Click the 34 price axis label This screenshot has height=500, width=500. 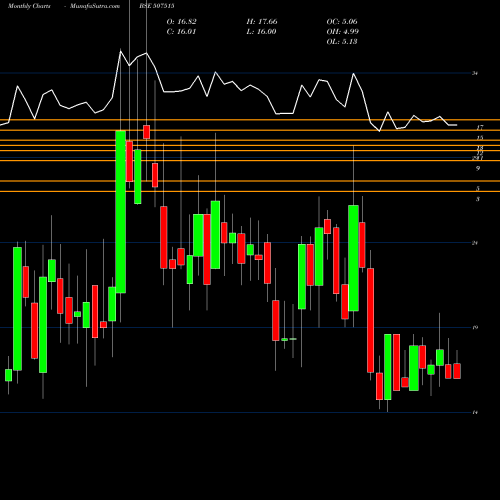click(475, 73)
